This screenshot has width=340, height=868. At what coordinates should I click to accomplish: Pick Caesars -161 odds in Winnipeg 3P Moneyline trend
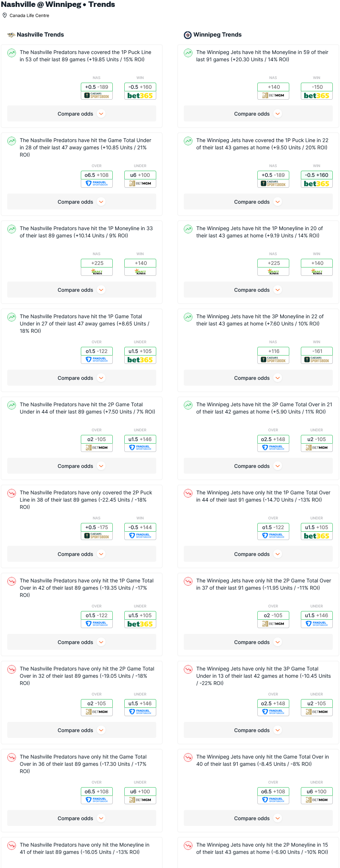[317, 355]
